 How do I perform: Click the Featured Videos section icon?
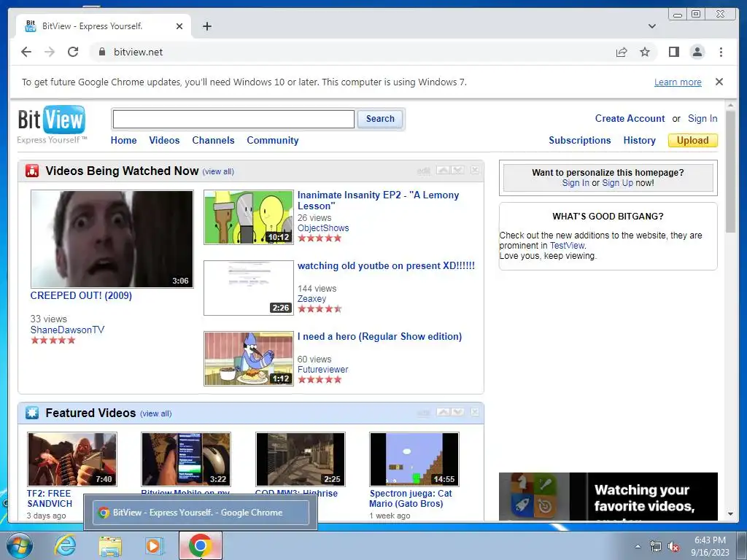(x=32, y=413)
